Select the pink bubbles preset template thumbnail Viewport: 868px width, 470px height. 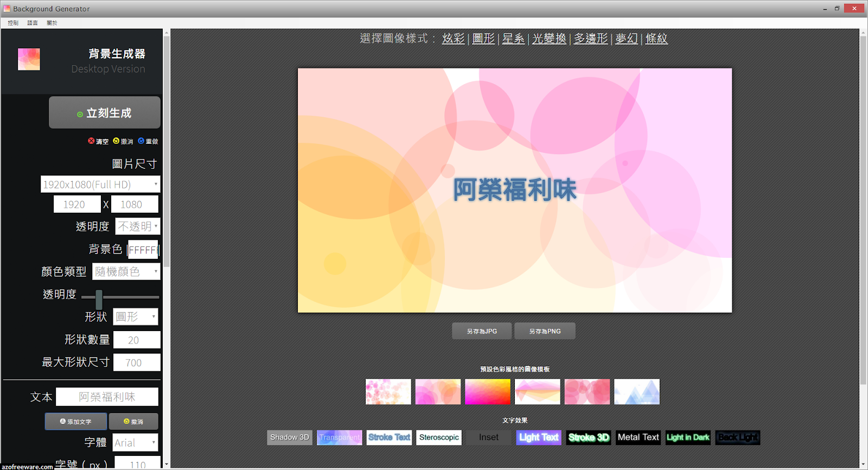point(388,392)
